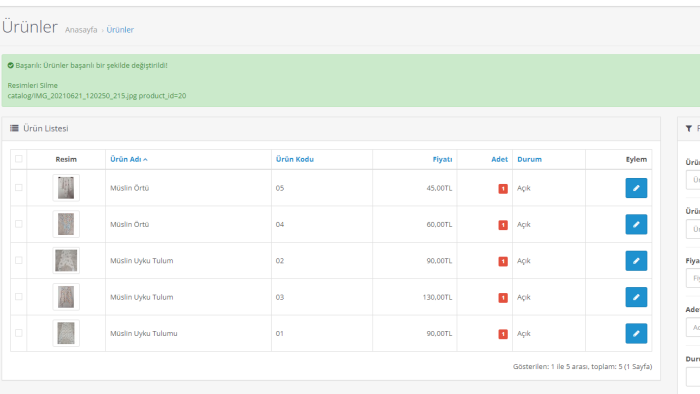Check the box for the product with code 04
This screenshot has width=700, height=394.
(x=19, y=224)
